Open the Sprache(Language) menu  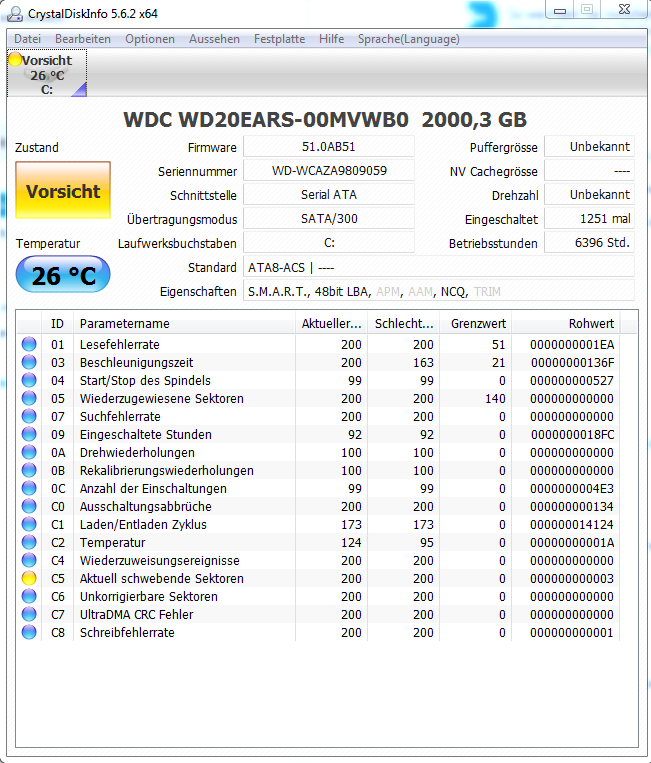(x=409, y=39)
